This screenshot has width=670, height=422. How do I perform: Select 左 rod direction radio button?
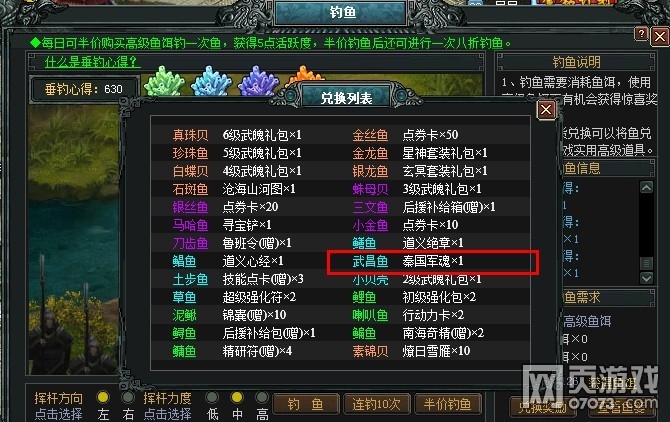[x=103, y=397]
